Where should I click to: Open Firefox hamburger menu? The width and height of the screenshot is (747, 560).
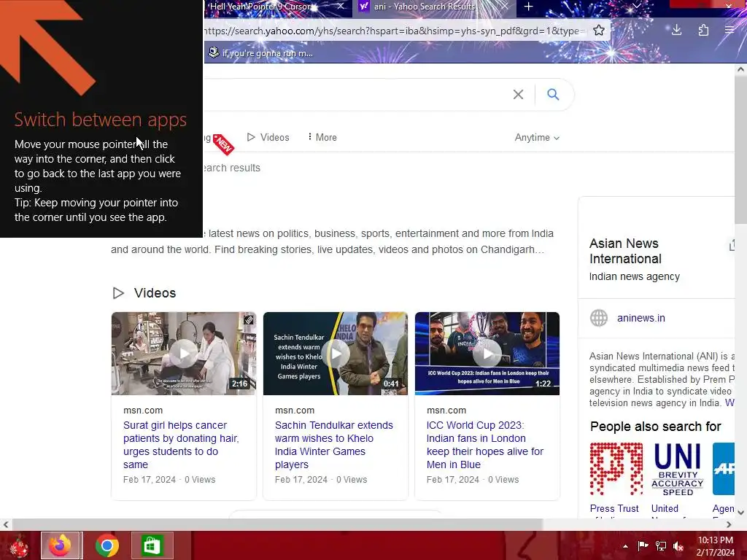[x=729, y=31]
